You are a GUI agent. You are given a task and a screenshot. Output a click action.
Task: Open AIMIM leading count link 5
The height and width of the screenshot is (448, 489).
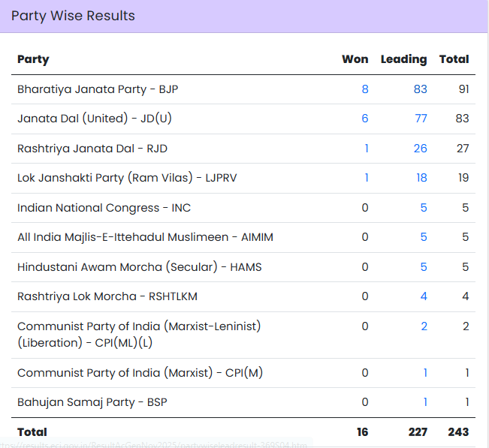424,237
